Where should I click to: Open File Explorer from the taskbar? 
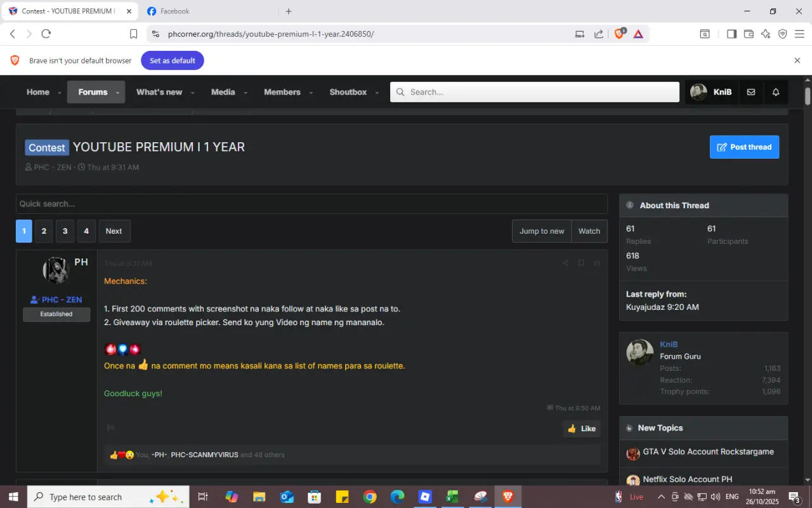click(259, 497)
